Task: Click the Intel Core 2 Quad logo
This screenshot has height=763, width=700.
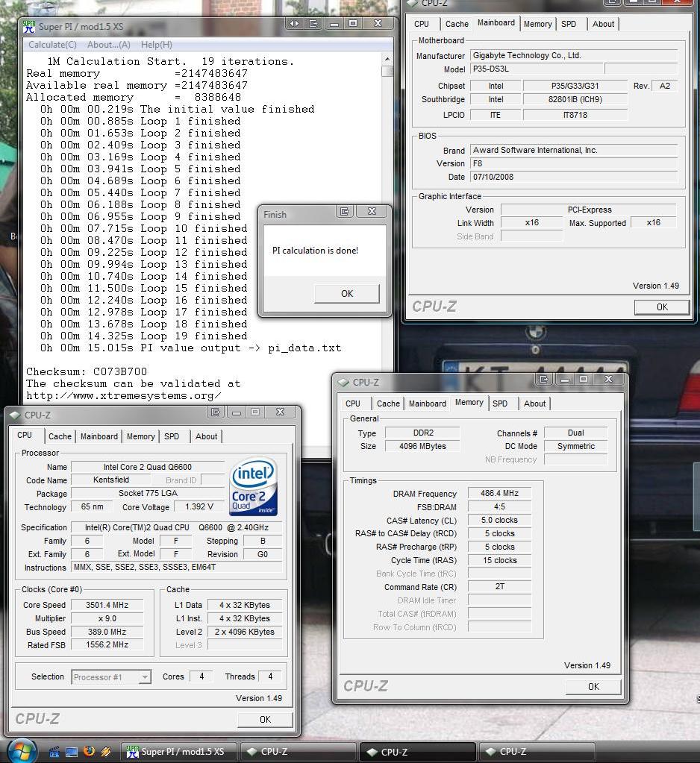Action: pos(253,486)
